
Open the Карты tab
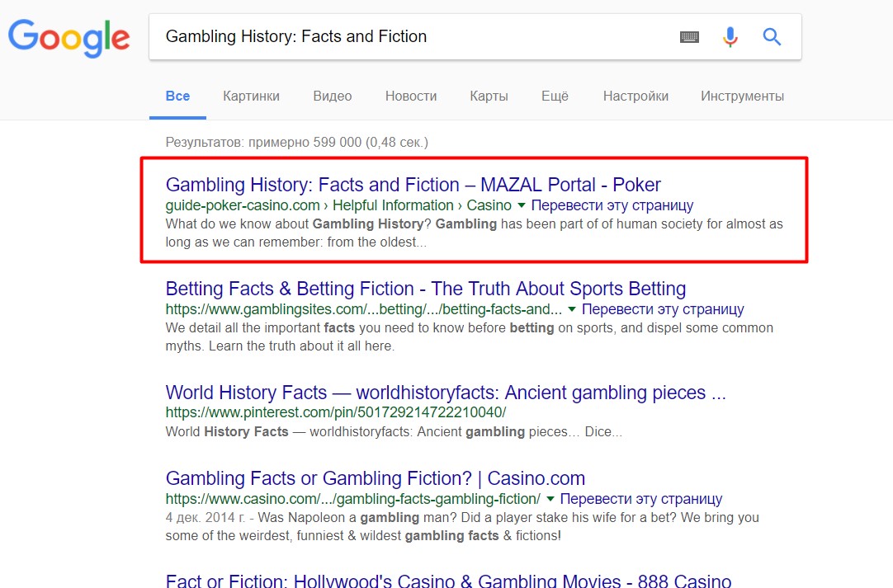(x=489, y=96)
